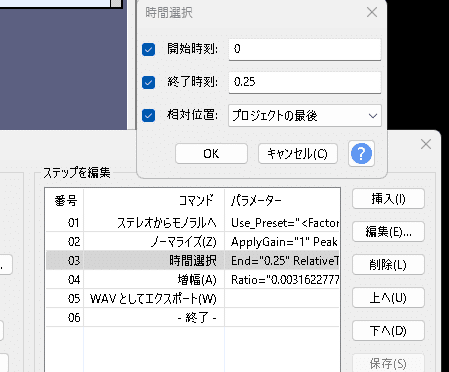The image size is (449, 372).
Task: Click the パラメーター column header
Action: [282, 201]
